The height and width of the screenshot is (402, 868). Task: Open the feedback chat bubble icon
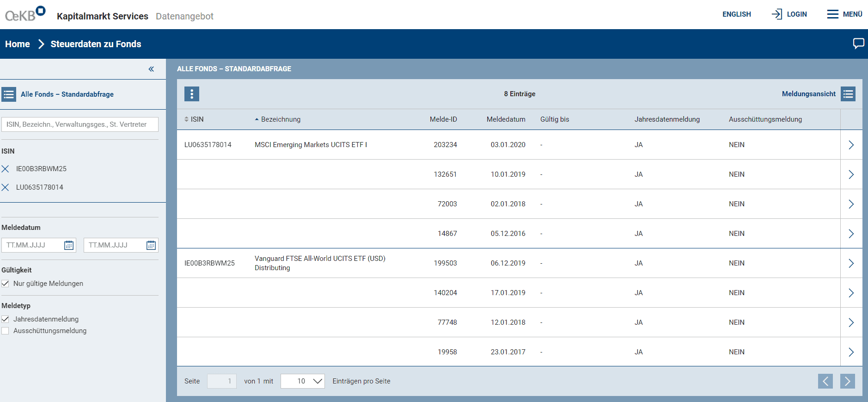(x=858, y=43)
